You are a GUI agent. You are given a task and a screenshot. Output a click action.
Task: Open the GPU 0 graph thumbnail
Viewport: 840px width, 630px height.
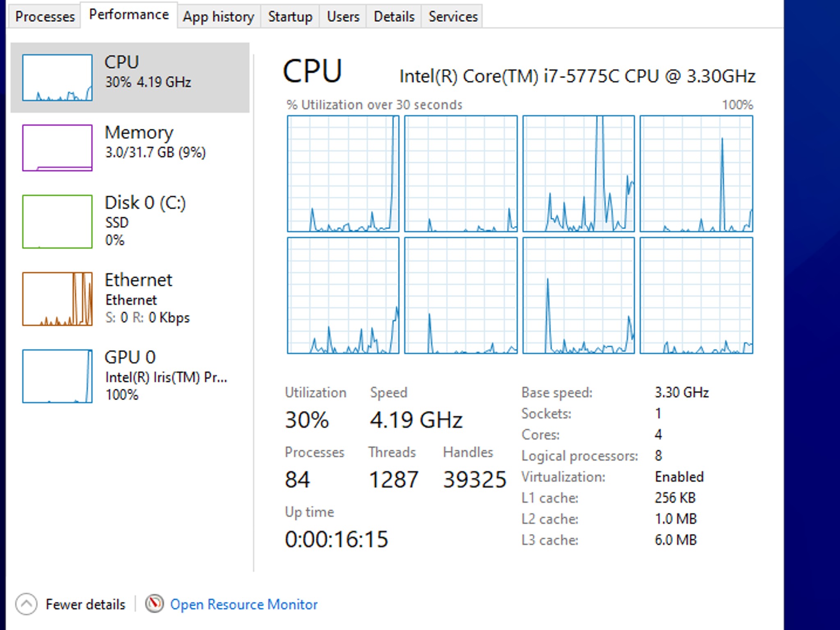57,376
